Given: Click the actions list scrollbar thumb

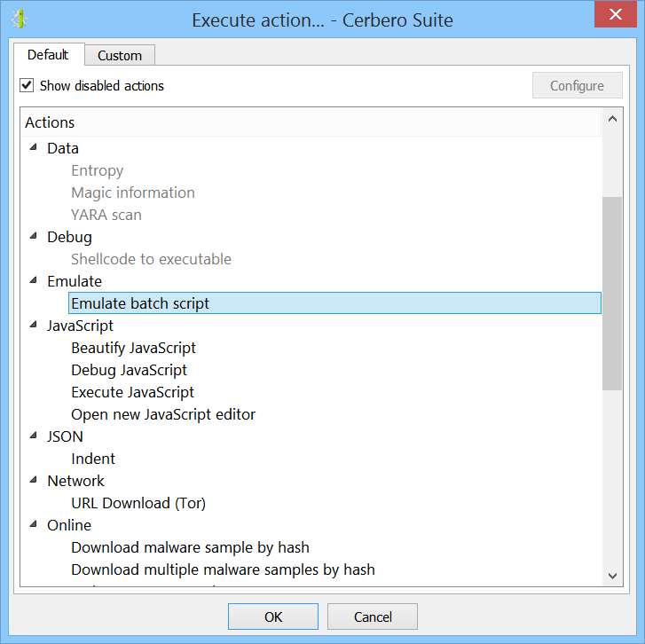Looking at the screenshot, I should [612, 294].
